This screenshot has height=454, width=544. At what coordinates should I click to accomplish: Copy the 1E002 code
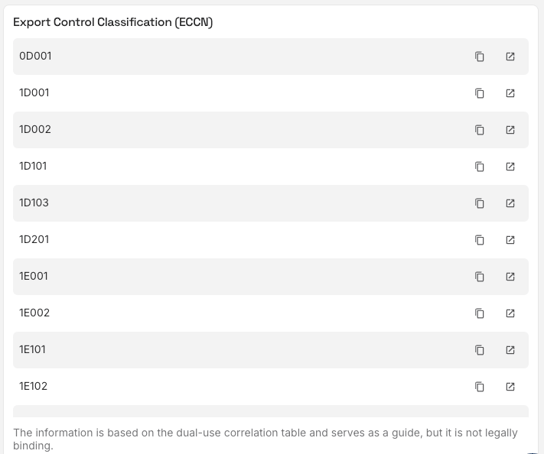479,314
